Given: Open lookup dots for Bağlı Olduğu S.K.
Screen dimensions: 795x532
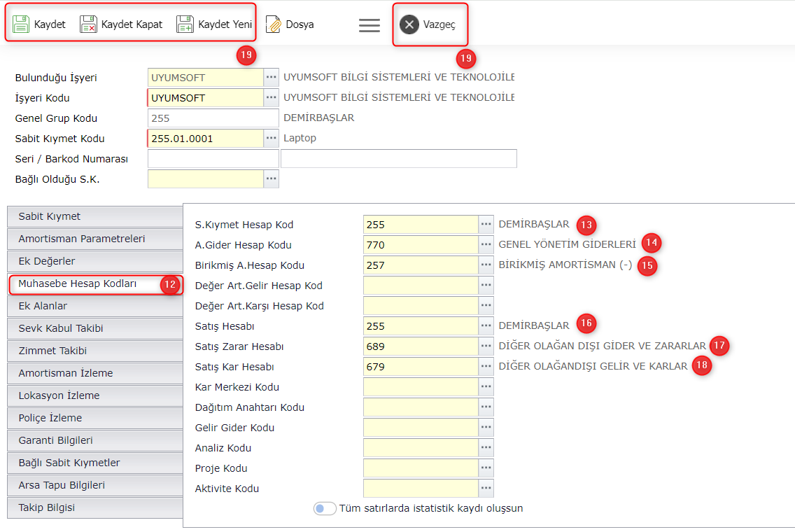Looking at the screenshot, I should point(271,179).
